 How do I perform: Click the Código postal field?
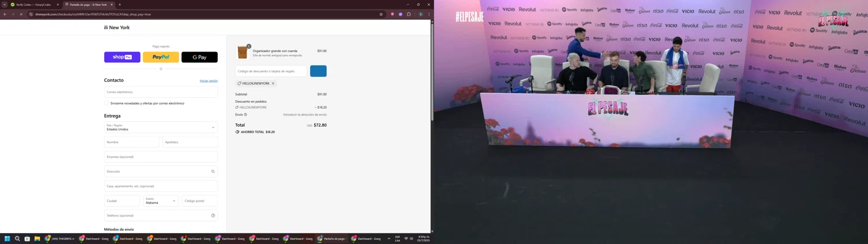[200, 201]
